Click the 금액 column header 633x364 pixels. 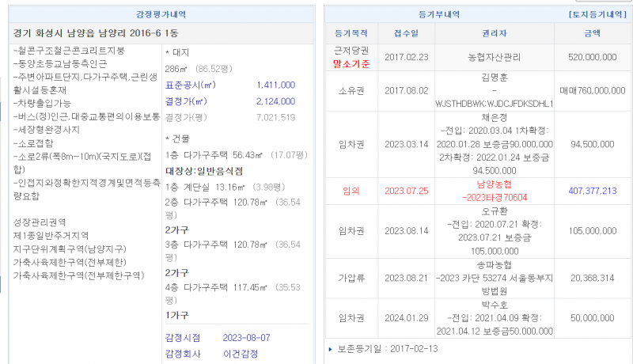[593, 34]
